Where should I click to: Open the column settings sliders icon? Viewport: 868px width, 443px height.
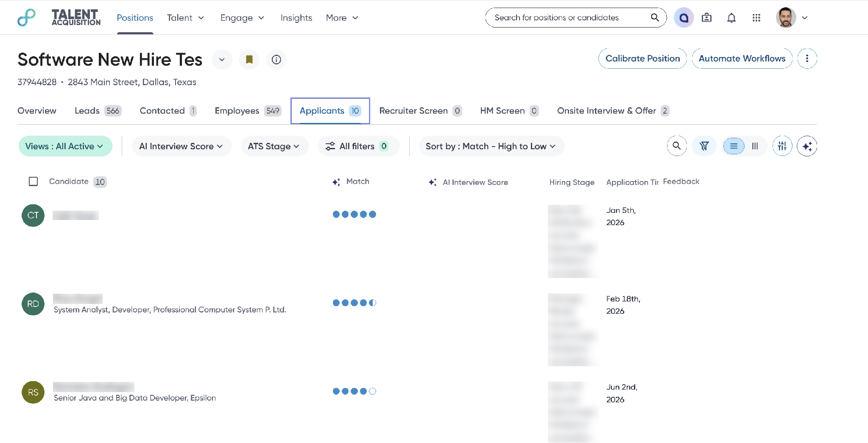[782, 146]
